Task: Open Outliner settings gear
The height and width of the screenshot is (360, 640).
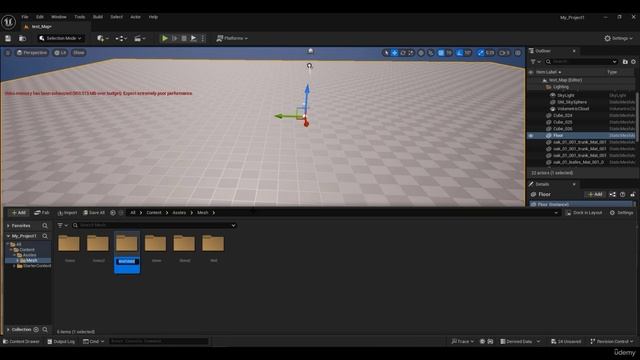Action: pos(633,62)
